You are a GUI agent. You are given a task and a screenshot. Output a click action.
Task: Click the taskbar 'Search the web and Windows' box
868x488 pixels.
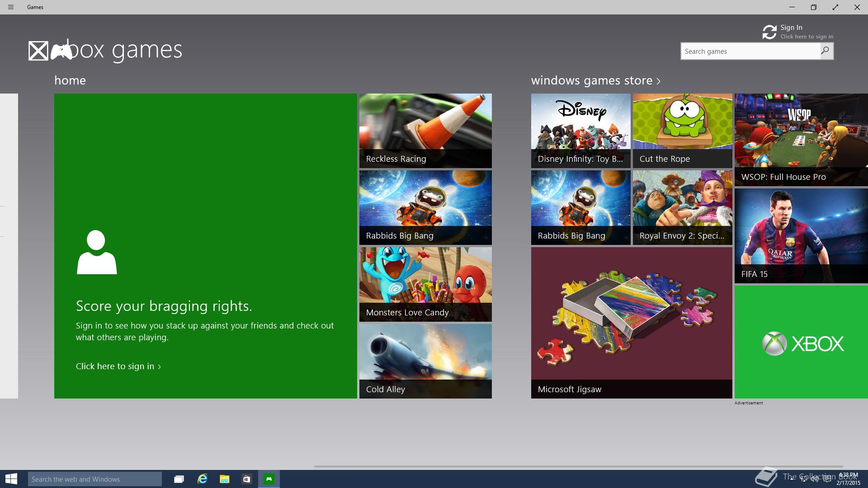coord(95,479)
